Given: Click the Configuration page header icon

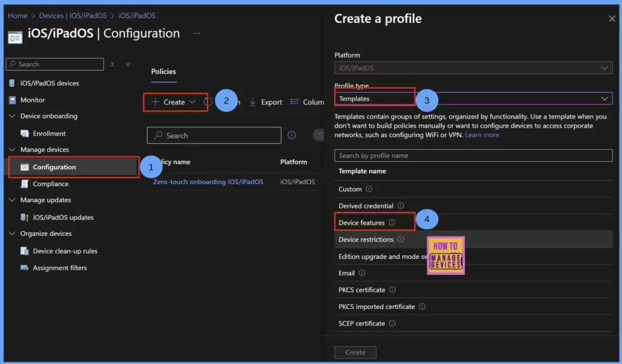Looking at the screenshot, I should click(x=15, y=38).
